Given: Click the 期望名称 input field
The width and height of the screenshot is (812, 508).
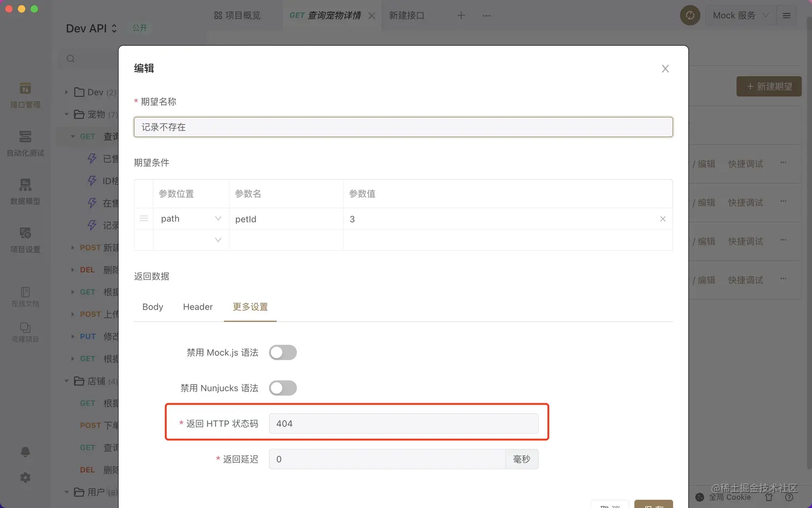Looking at the screenshot, I should (x=403, y=127).
